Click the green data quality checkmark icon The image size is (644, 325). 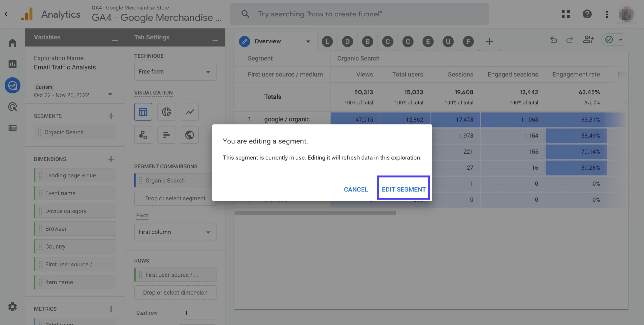tap(609, 39)
